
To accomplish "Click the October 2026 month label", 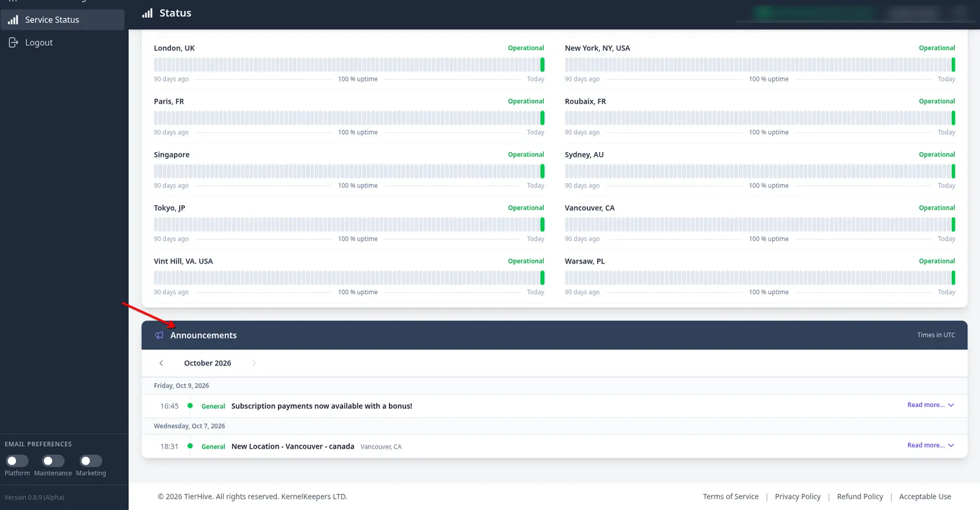I will (208, 363).
